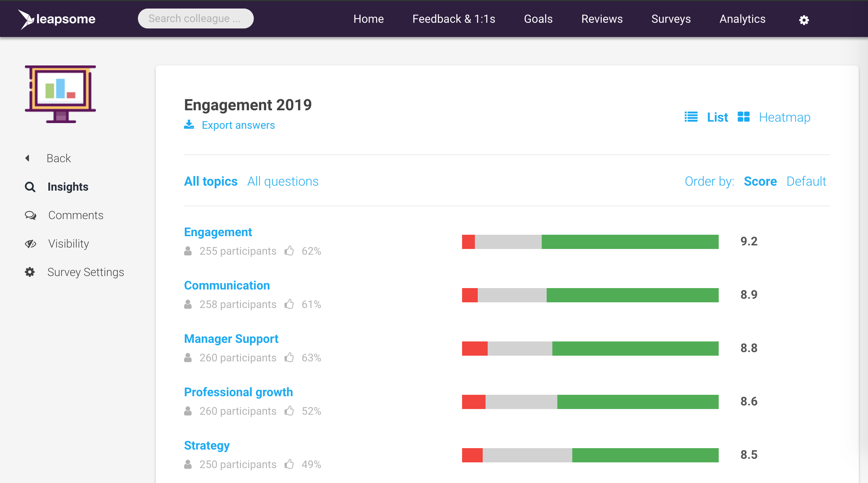Open the Communication topic
868x483 pixels.
[x=227, y=285]
